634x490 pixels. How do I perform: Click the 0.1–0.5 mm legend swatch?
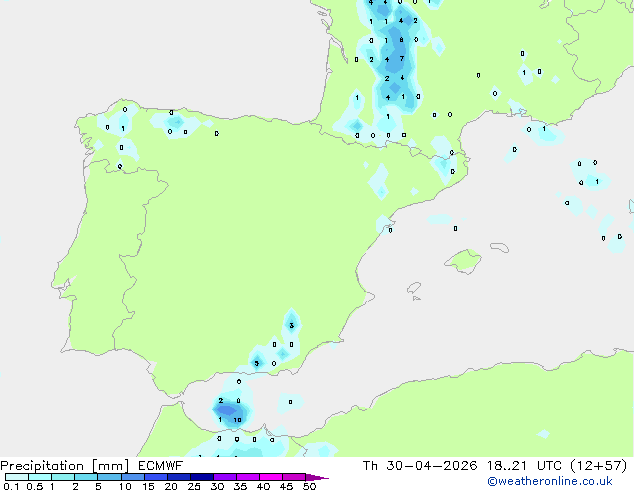[x=17, y=477]
